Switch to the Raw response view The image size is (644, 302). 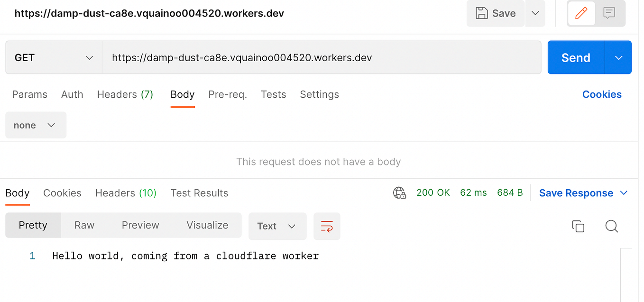tap(84, 225)
